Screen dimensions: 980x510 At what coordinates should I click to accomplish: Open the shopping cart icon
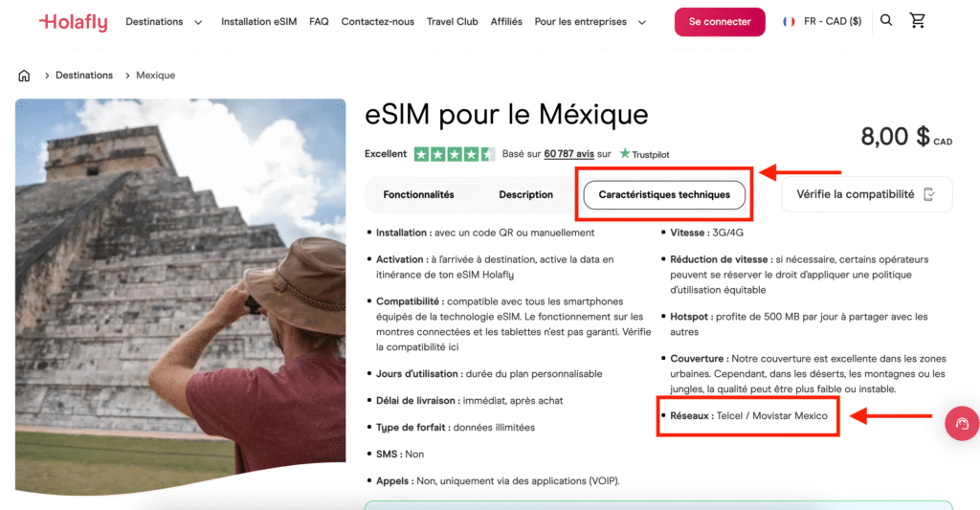click(918, 21)
